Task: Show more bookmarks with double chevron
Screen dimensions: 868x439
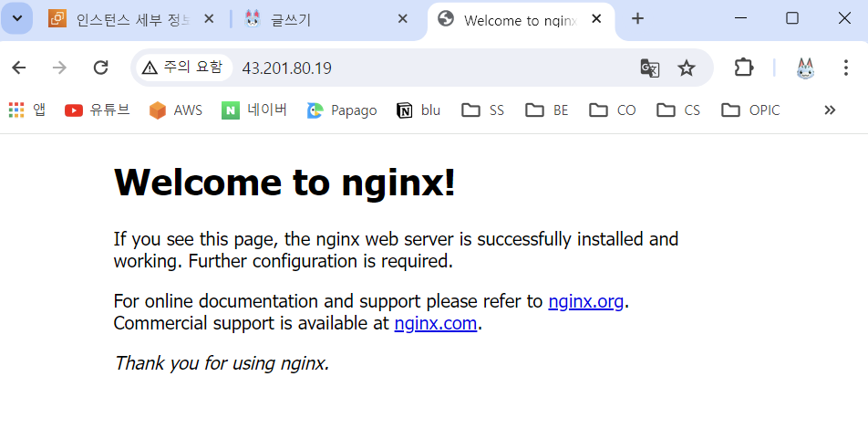Action: [830, 110]
